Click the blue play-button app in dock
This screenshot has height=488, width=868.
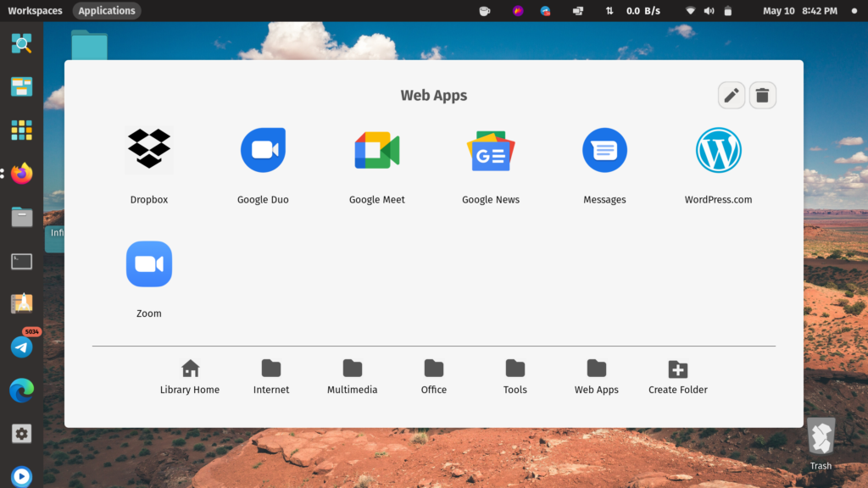click(x=21, y=476)
